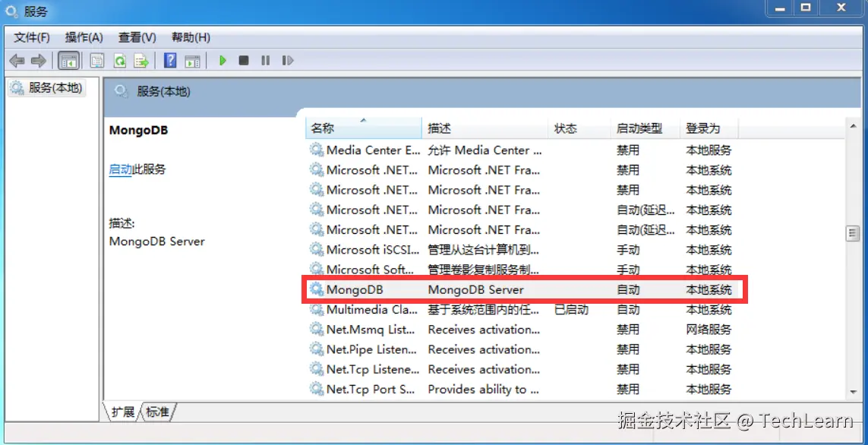
Task: Click the 启动 link to start MongoDB
Action: pyautogui.click(x=120, y=169)
